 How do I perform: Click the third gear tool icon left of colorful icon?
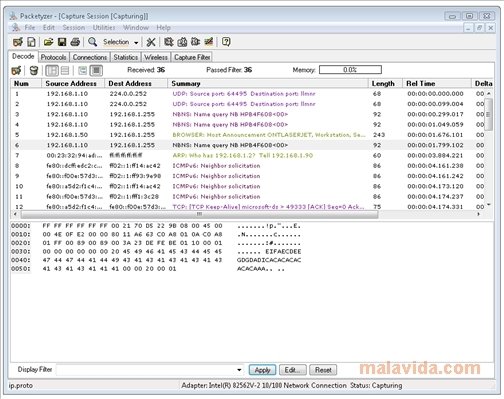pyautogui.click(x=195, y=42)
